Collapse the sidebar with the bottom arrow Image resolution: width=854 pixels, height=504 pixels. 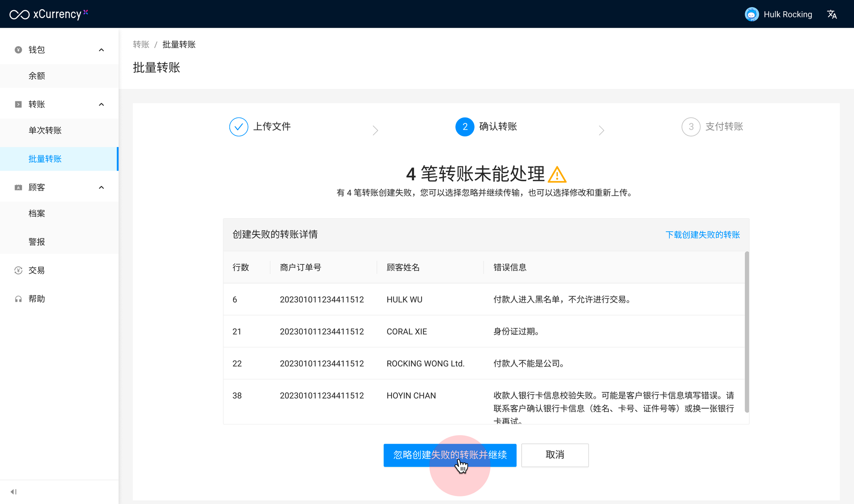point(13,492)
